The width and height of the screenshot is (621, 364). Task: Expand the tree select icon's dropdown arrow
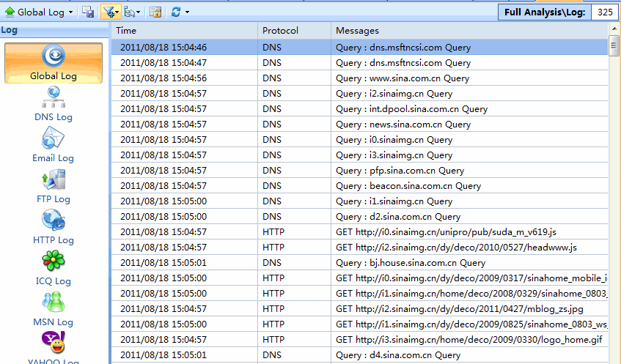(139, 12)
